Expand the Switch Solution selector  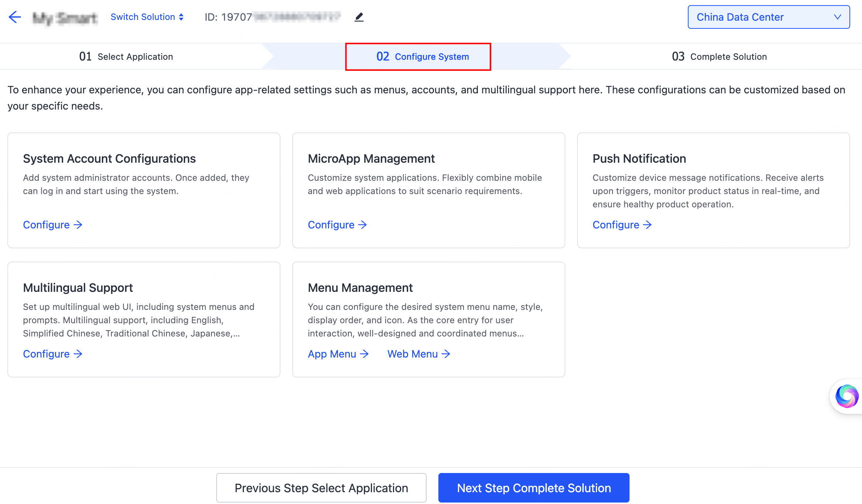[x=143, y=17]
